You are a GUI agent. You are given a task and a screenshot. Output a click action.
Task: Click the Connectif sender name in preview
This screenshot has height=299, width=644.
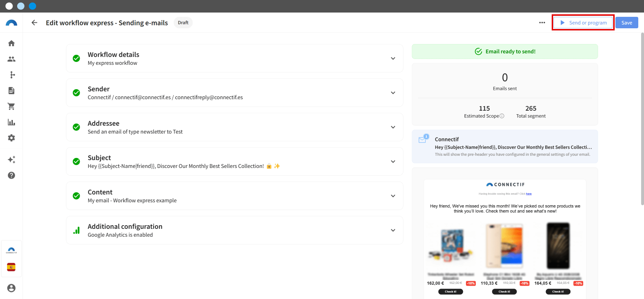click(x=447, y=139)
